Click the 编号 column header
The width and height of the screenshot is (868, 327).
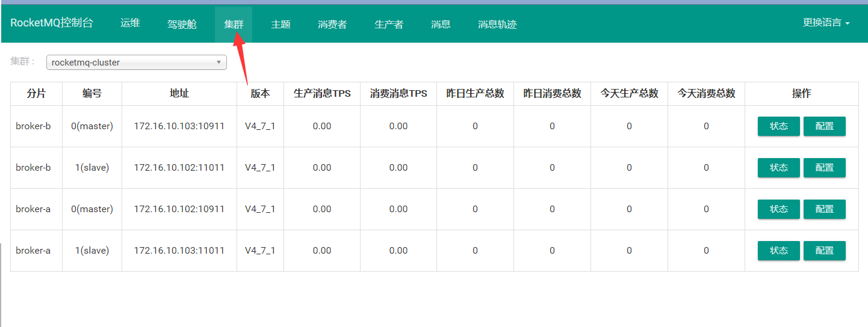92,94
